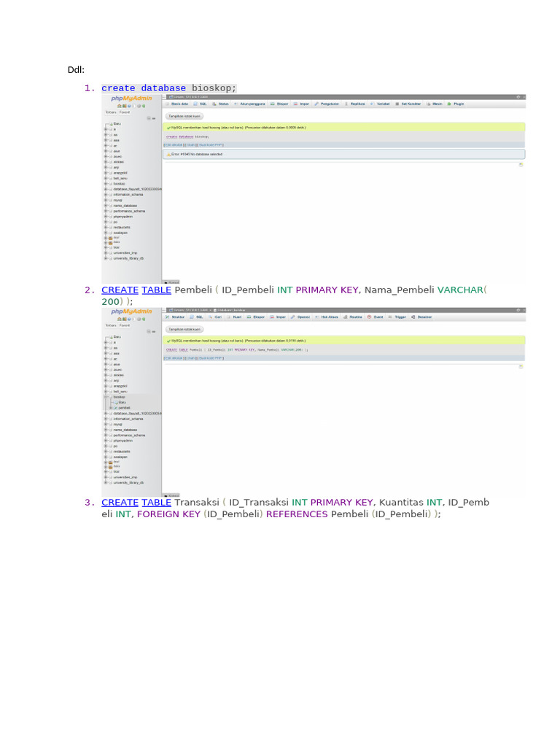Viewport: 560px width, 747px height.
Task: Expand nama_database in the Pembeli screenshot tree
Action: (106, 430)
